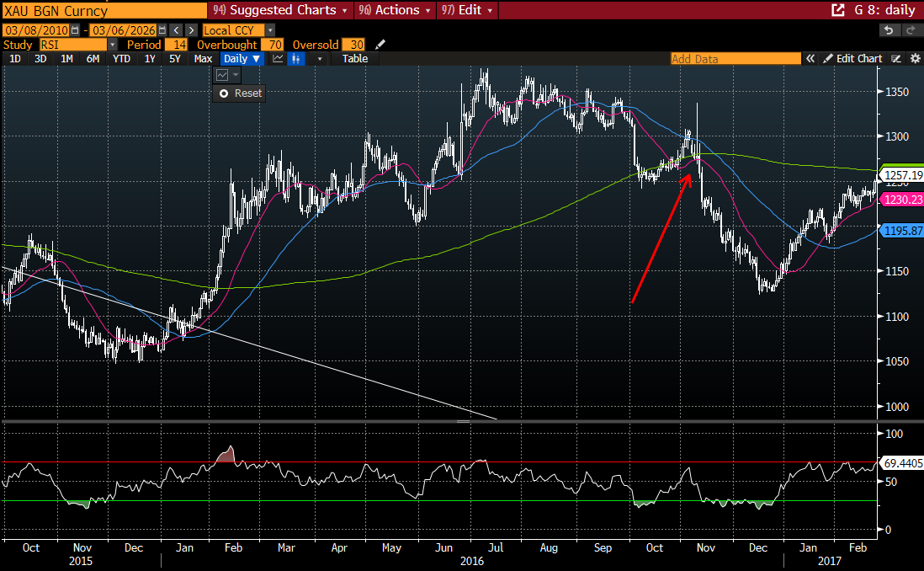Expand the Study RSI dropdown
The height and width of the screenshot is (571, 924).
coord(112,45)
